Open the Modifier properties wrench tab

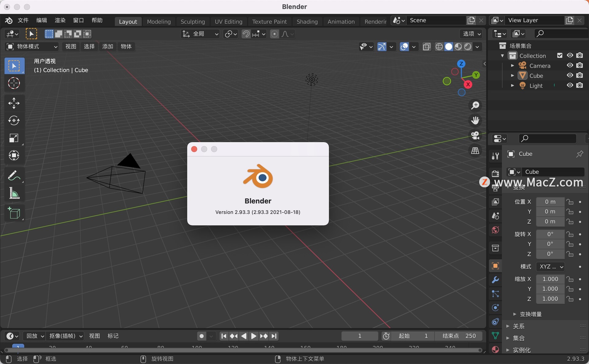click(495, 280)
